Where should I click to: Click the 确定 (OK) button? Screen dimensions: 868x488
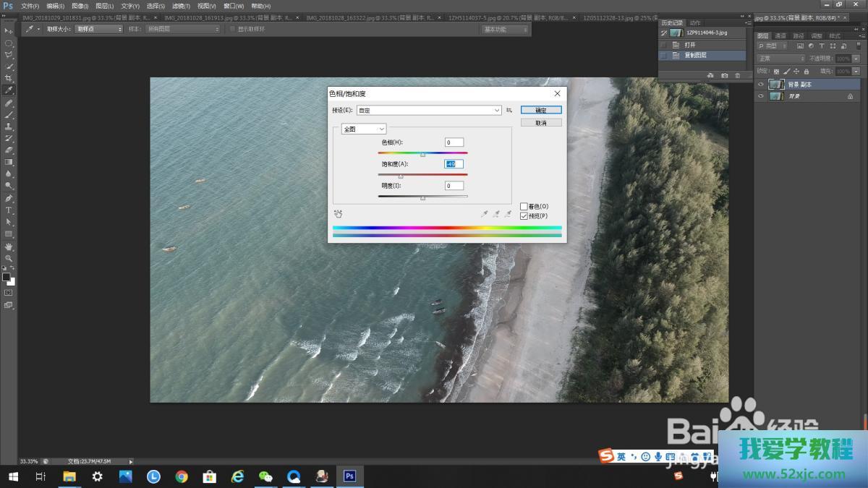click(x=540, y=111)
